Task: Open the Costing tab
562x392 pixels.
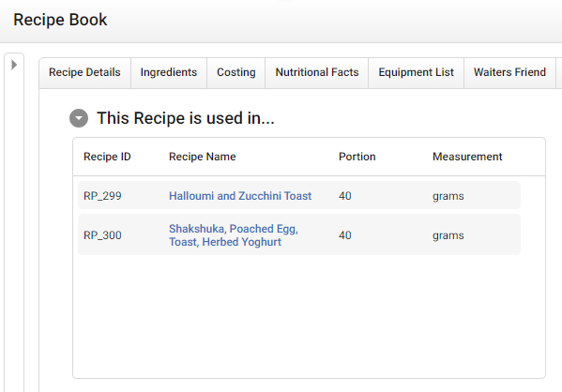Action: click(x=236, y=73)
